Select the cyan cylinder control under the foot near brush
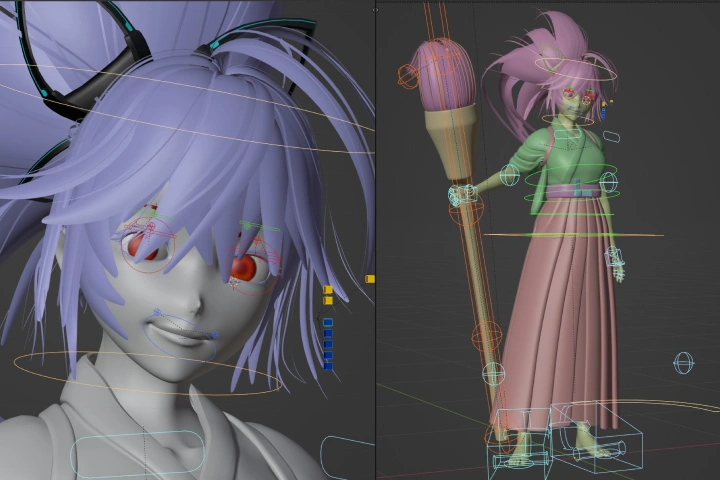This screenshot has width=720, height=480. (x=520, y=460)
